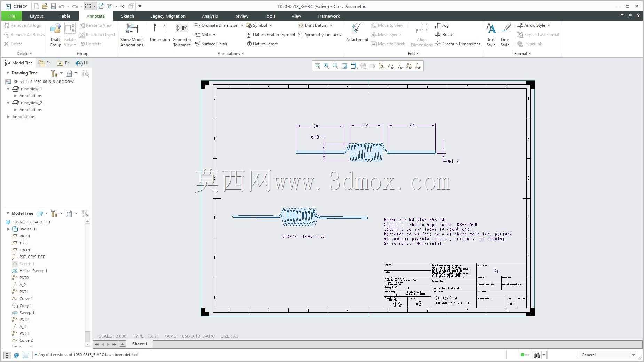Toggle the Model Tree show/hide icon
644x362 pixels.
coord(85,213)
